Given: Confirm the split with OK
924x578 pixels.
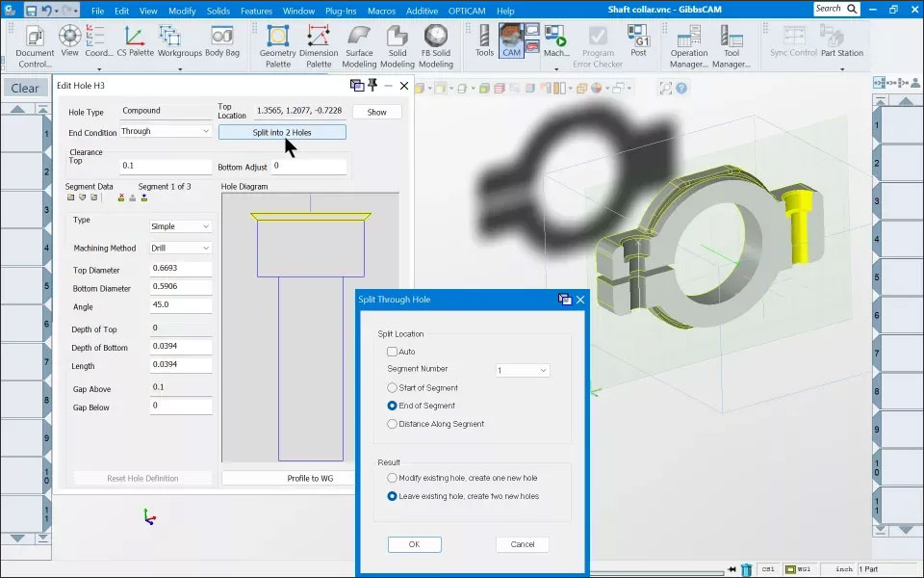Looking at the screenshot, I should [414, 544].
